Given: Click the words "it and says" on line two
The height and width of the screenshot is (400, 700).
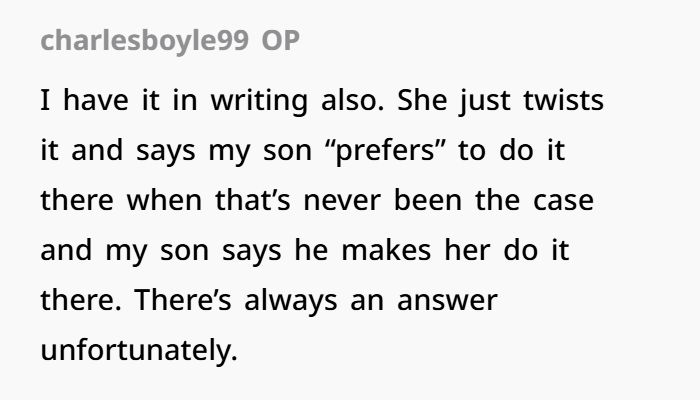Looking at the screenshot, I should coord(118,151).
